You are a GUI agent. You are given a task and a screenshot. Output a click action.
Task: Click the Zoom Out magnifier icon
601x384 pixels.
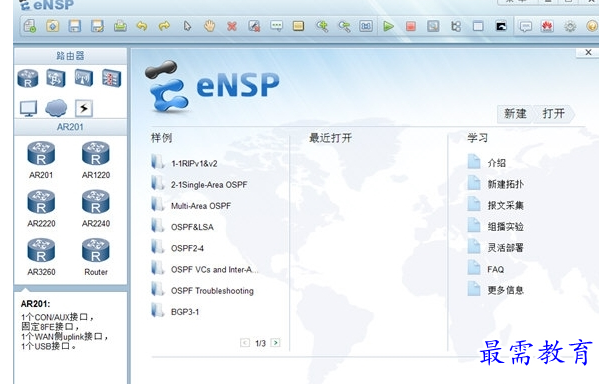pos(344,26)
